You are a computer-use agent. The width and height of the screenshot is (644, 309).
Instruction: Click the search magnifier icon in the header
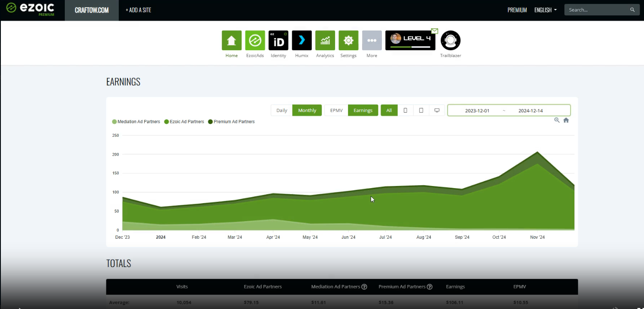coord(632,10)
